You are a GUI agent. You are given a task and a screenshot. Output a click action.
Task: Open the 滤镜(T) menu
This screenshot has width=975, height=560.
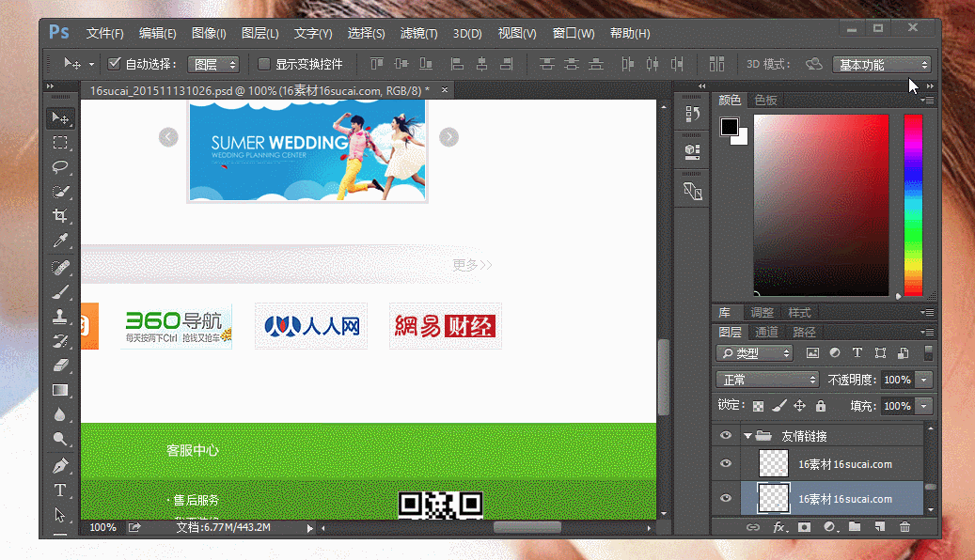tap(418, 33)
